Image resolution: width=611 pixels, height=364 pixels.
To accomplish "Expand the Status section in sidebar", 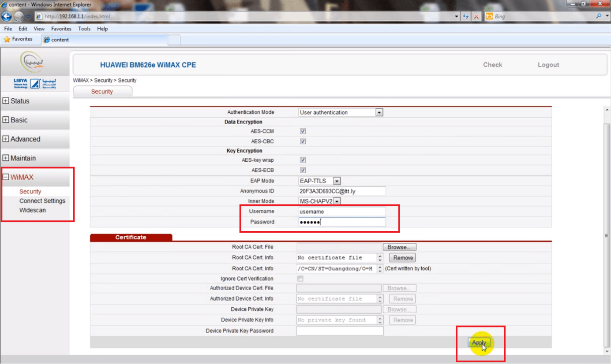I will [19, 101].
